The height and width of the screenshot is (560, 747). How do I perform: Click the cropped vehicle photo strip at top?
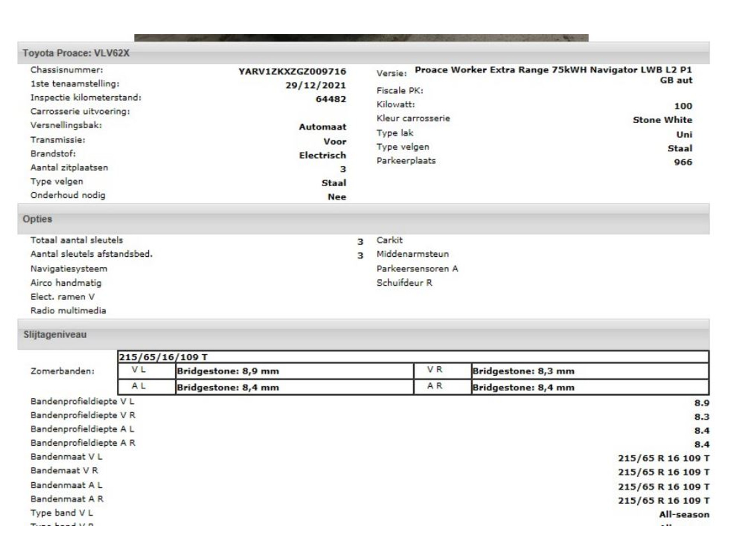click(x=361, y=38)
